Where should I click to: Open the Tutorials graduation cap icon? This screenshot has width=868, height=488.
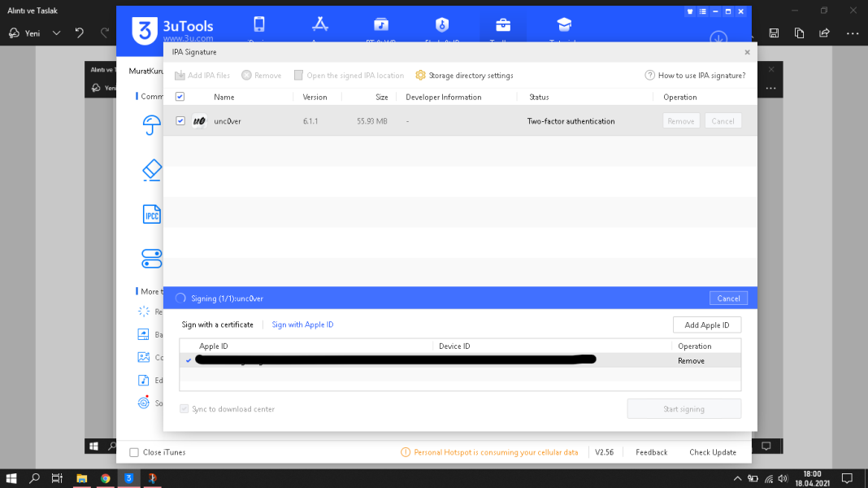click(564, 24)
